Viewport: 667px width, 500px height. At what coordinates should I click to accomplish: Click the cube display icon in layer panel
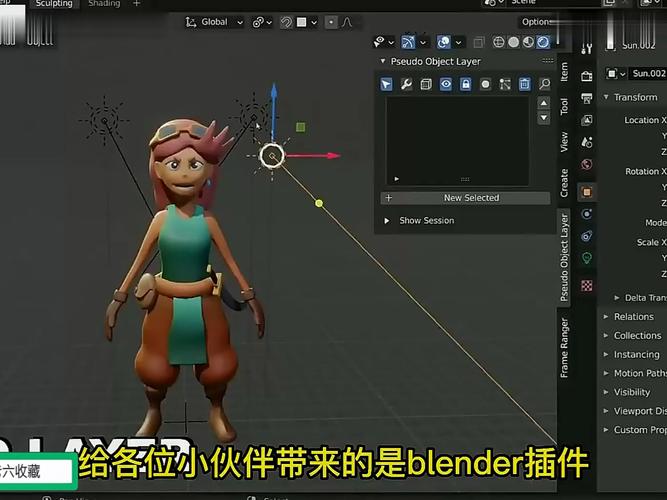pos(426,84)
